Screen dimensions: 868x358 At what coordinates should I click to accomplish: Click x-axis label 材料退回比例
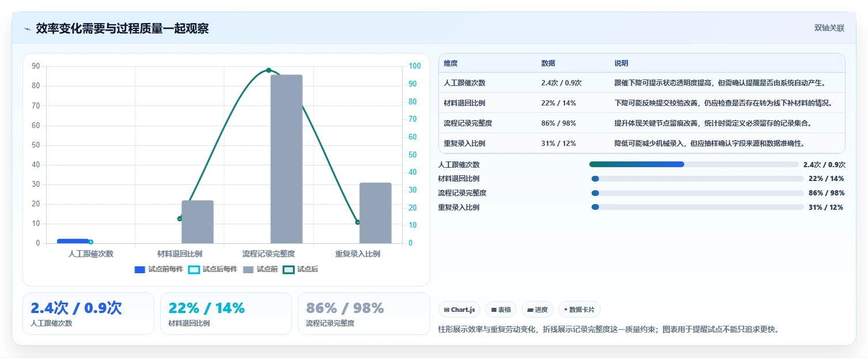(x=180, y=254)
